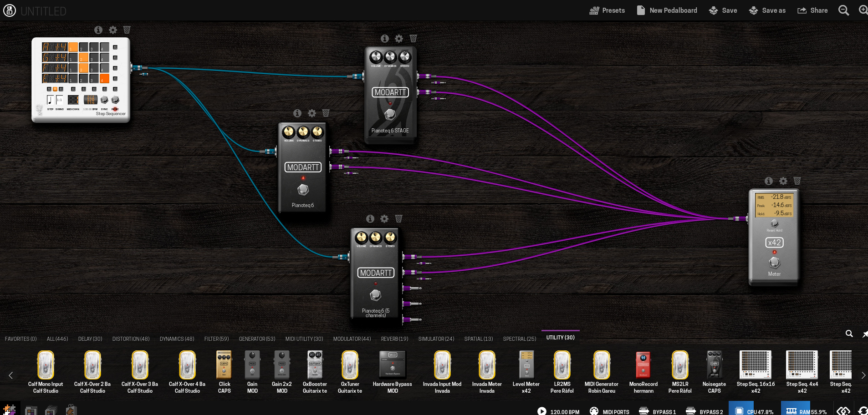Open the Presets menu

(607, 10)
